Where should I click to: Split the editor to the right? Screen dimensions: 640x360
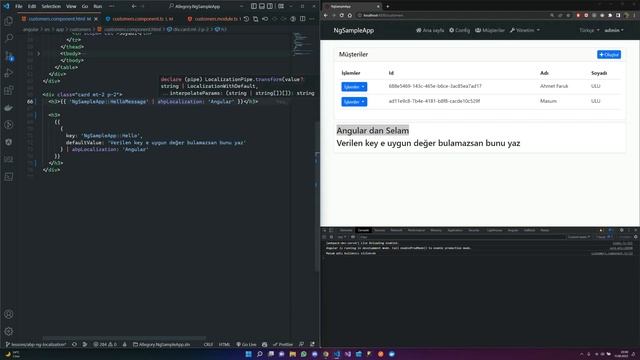302,19
